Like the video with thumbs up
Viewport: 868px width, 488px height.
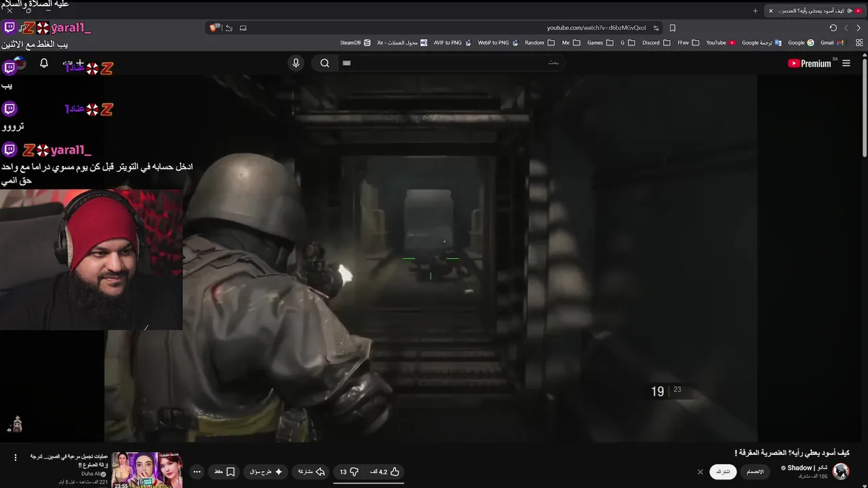pos(386,472)
